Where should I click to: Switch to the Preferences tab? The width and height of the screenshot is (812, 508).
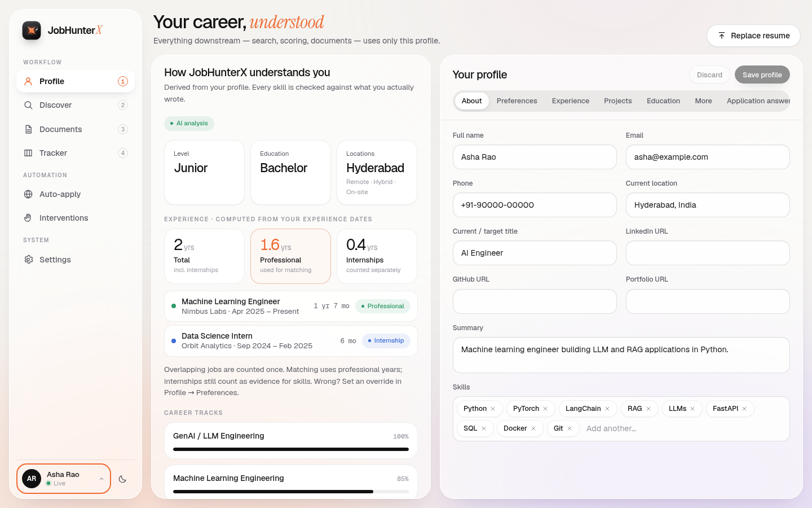click(517, 101)
